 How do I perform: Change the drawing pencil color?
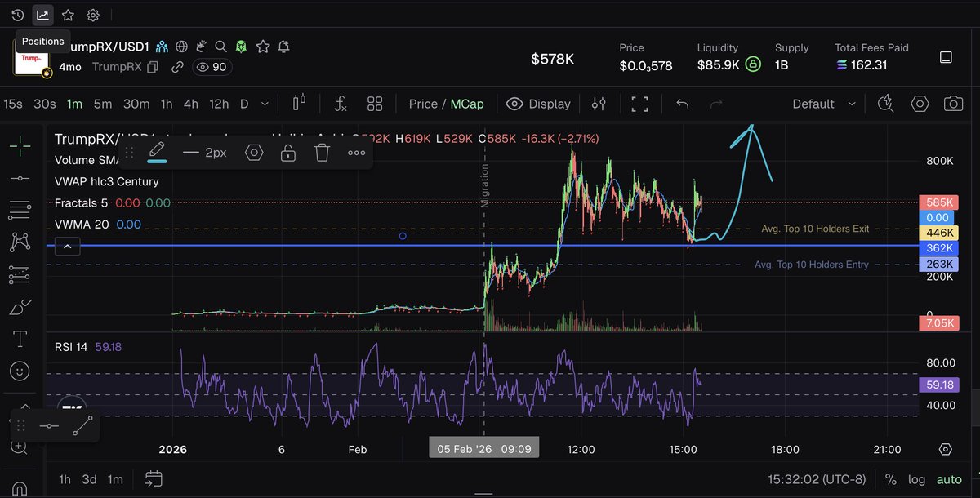click(157, 153)
